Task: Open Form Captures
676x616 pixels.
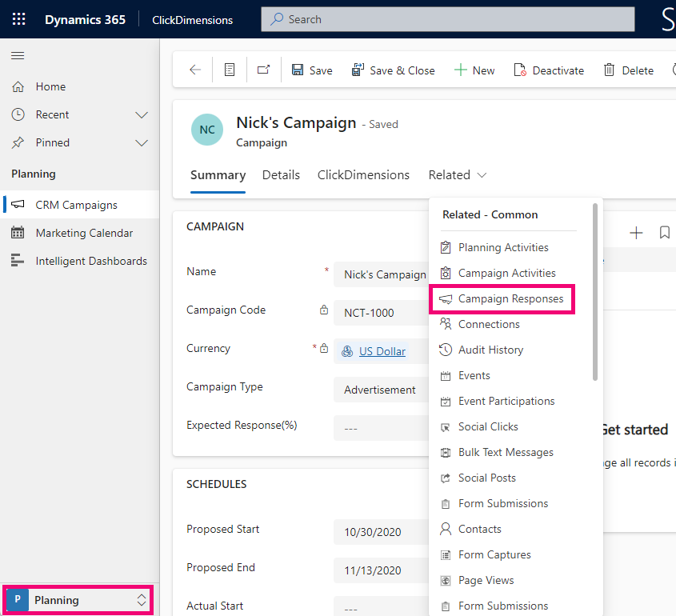Action: coord(494,554)
